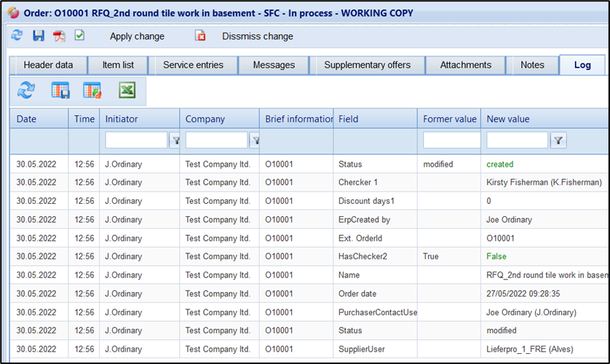Click the red X Dismiss change icon

[200, 36]
